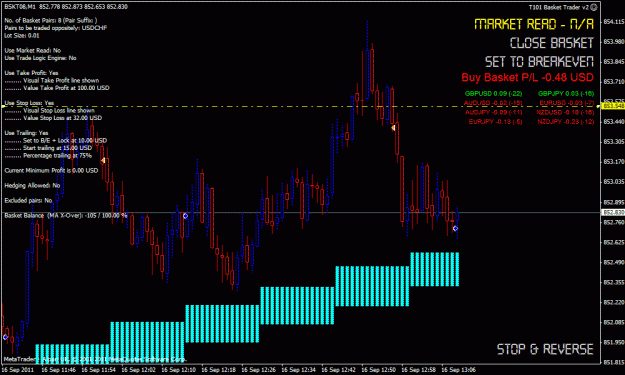
Task: Click the 'Excluded pairs: No' line
Action: pyautogui.click(x=28, y=200)
